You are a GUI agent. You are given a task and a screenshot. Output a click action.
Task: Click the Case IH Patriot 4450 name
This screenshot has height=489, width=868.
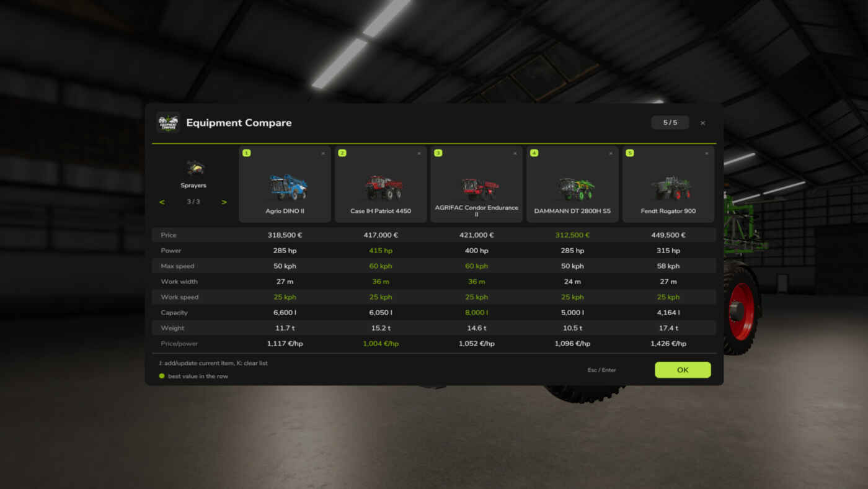pyautogui.click(x=381, y=211)
